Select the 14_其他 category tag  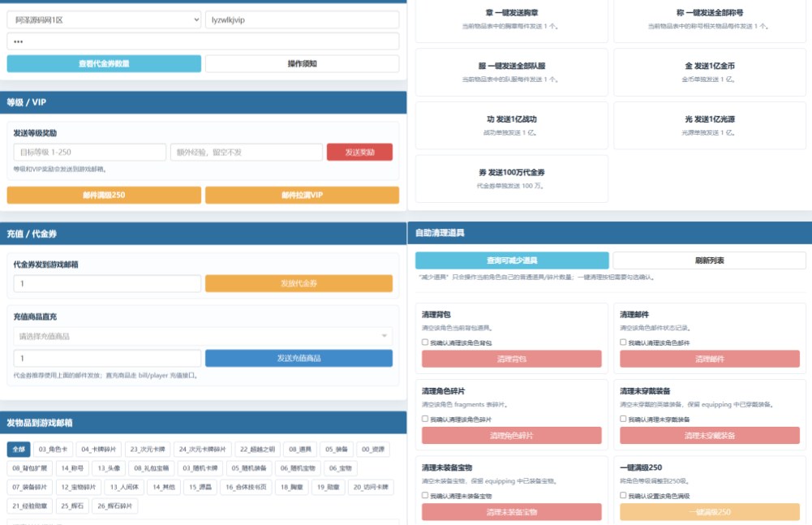(164, 487)
